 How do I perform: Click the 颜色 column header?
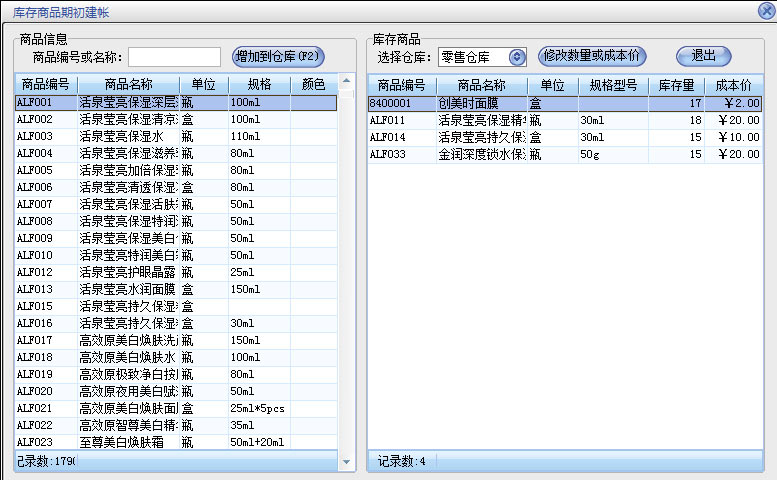pos(313,84)
